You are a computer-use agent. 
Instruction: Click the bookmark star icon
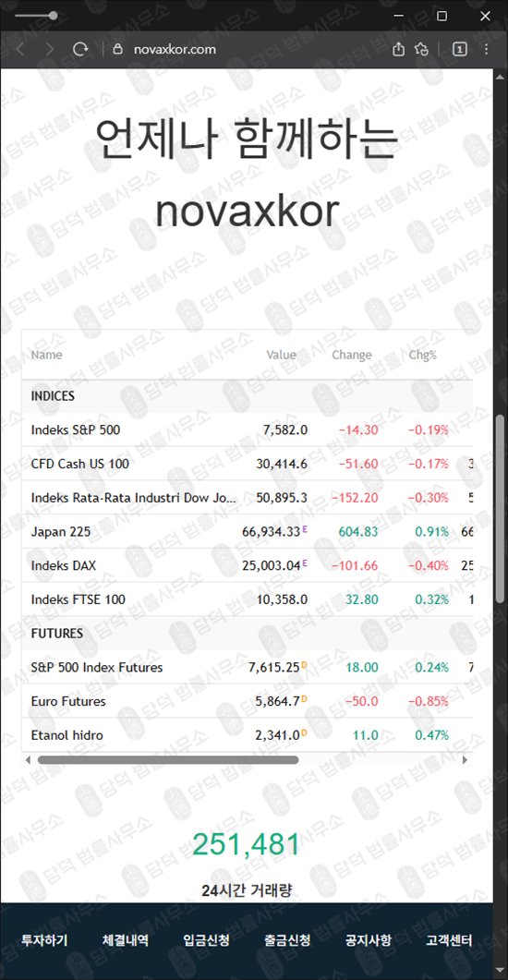click(422, 49)
